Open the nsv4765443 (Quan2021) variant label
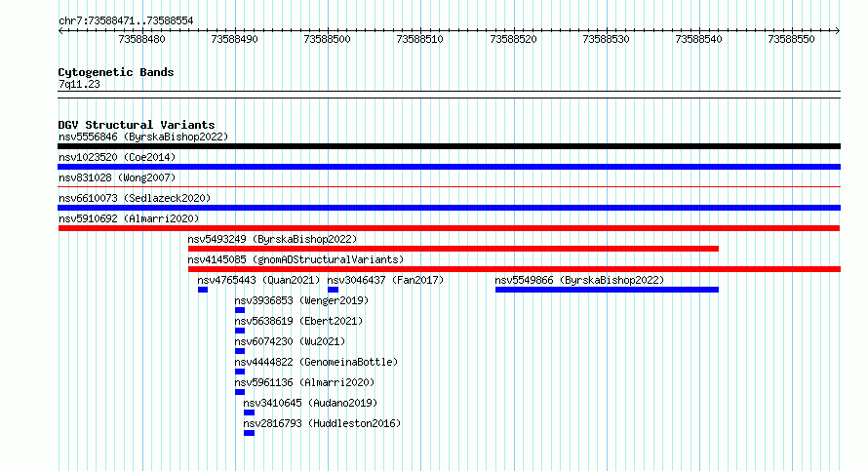The height and width of the screenshot is (471, 868). 258,280
